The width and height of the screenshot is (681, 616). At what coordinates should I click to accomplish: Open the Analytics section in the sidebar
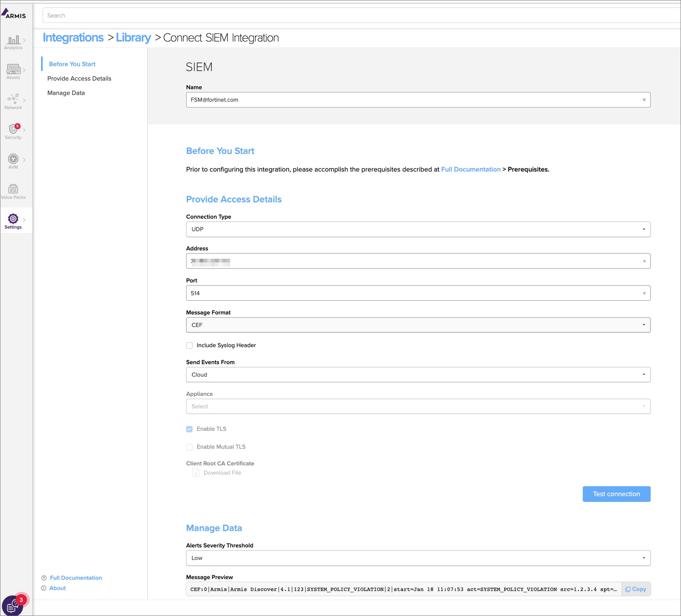(13, 42)
